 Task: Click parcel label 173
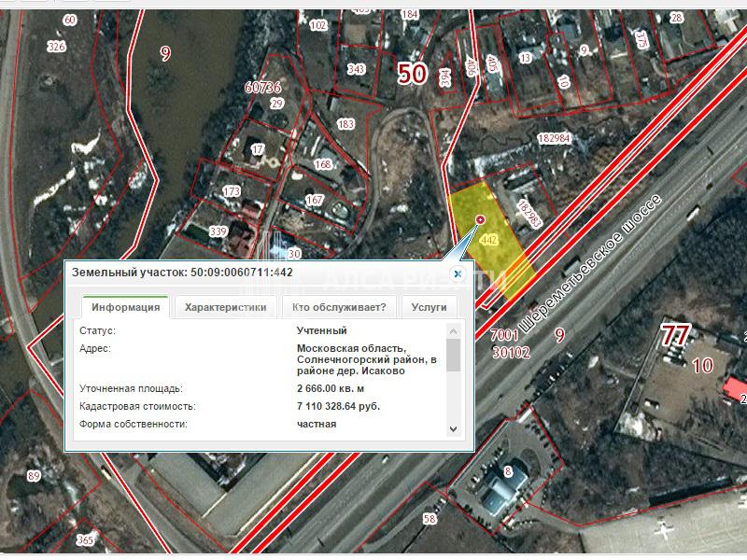pos(232,191)
